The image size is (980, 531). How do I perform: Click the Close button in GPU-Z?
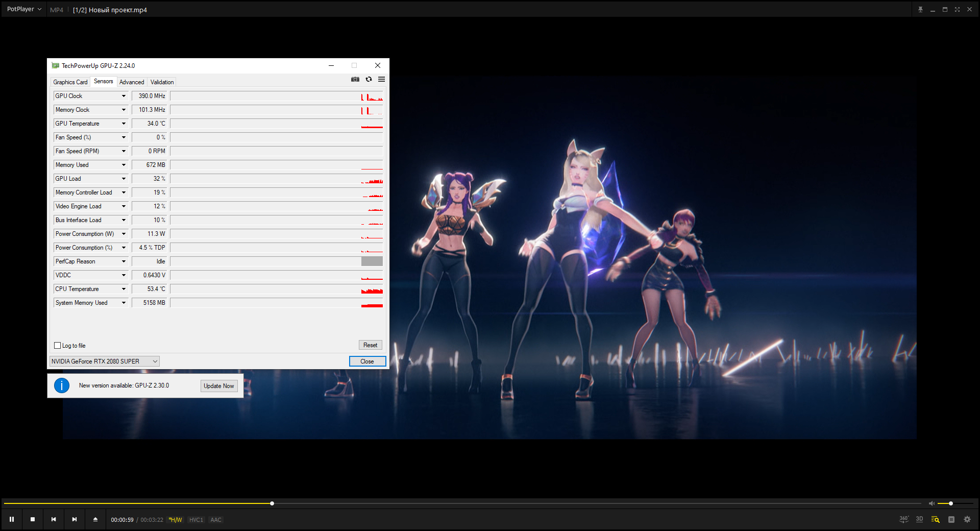click(x=367, y=361)
